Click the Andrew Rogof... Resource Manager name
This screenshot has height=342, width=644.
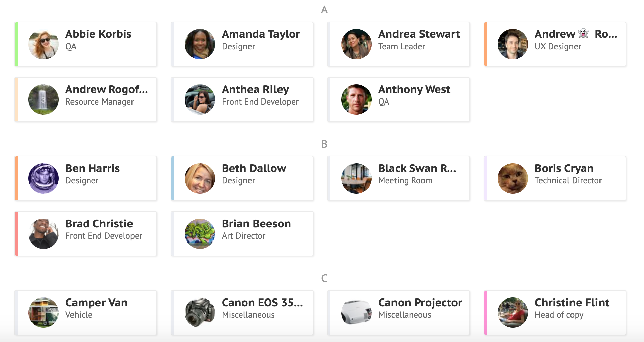[x=107, y=89]
